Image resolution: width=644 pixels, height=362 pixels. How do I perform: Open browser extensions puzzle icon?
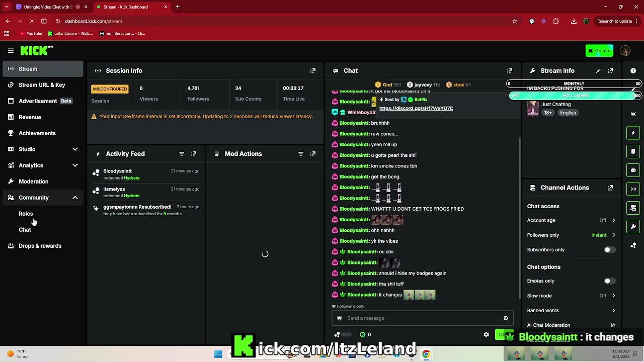tap(556, 21)
